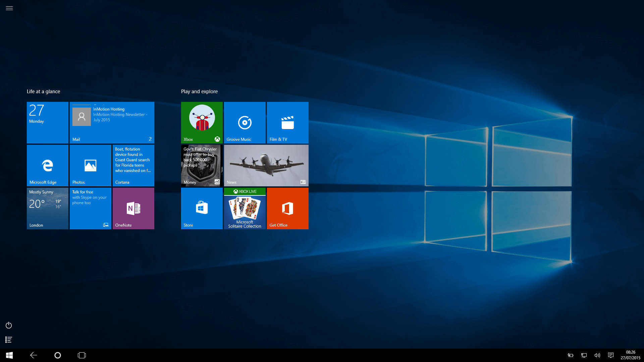Expand All Apps list button
The height and width of the screenshot is (362, 644).
click(8, 340)
